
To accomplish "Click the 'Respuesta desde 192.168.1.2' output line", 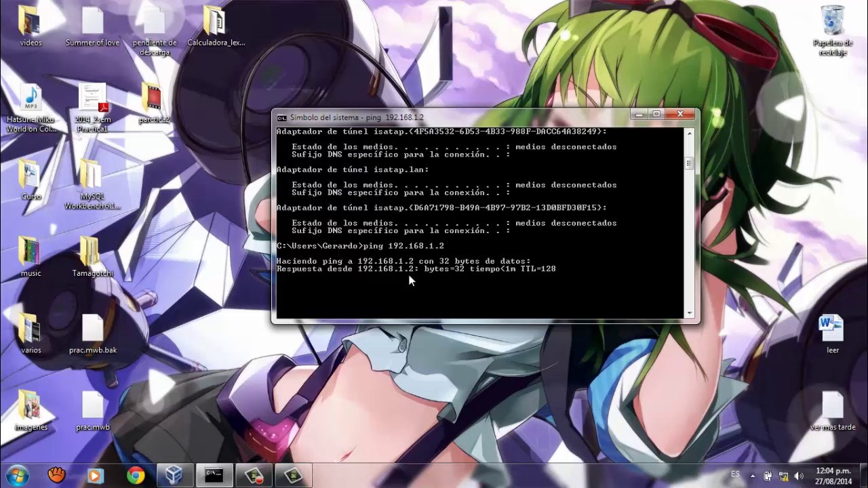I will click(416, 269).
